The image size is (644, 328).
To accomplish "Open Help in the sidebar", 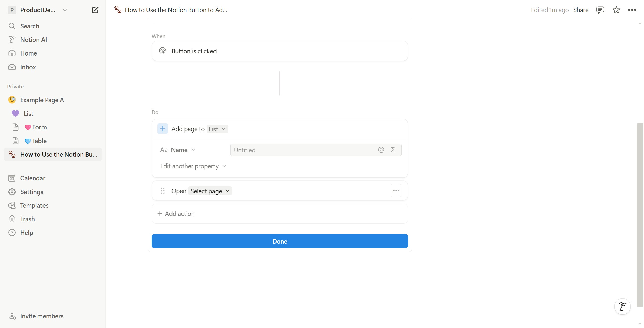I will pos(53,233).
